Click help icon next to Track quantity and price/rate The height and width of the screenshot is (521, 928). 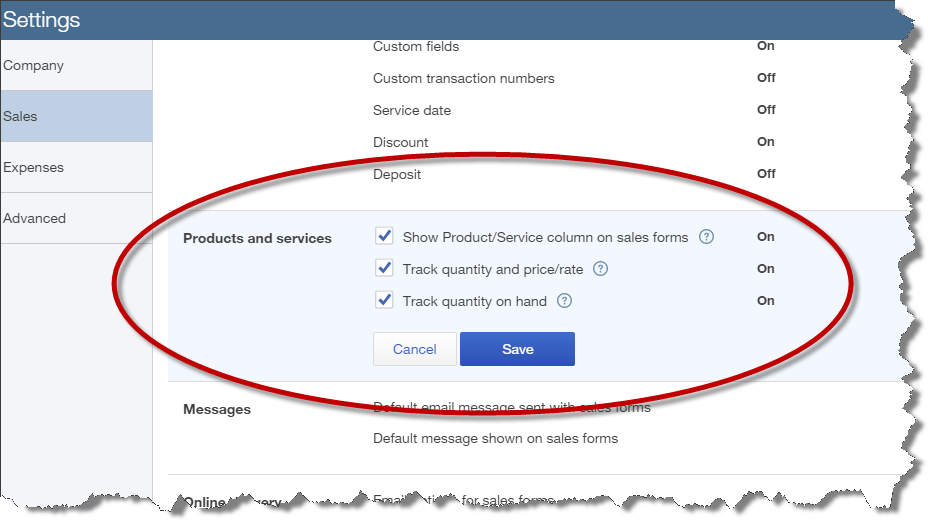(x=601, y=269)
